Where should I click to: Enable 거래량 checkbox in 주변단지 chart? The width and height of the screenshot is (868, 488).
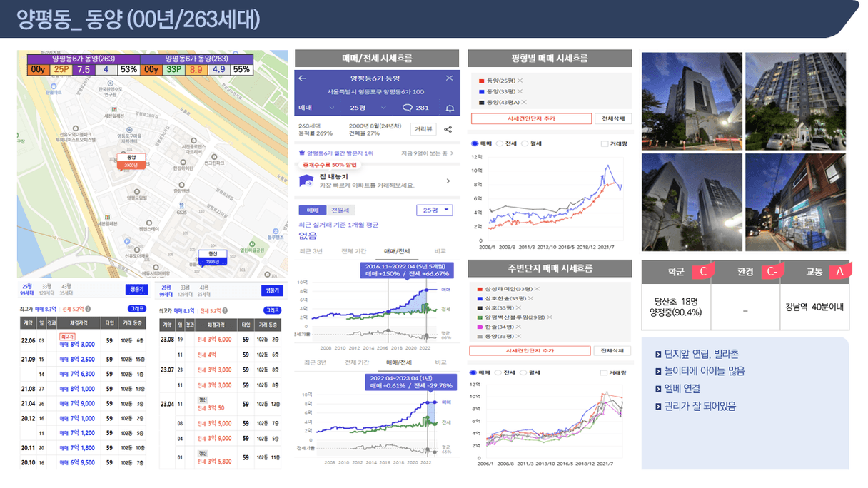click(605, 372)
